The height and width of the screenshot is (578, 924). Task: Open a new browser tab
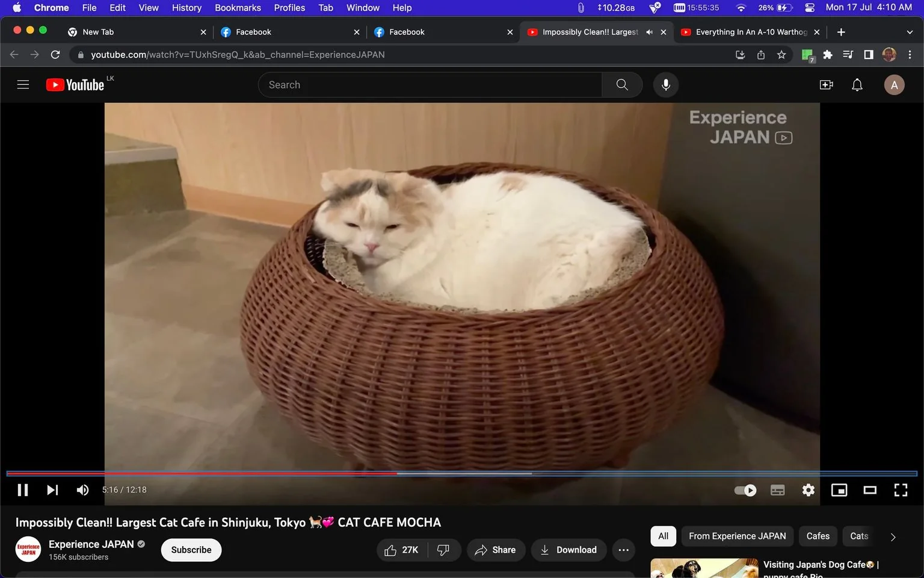pos(841,32)
